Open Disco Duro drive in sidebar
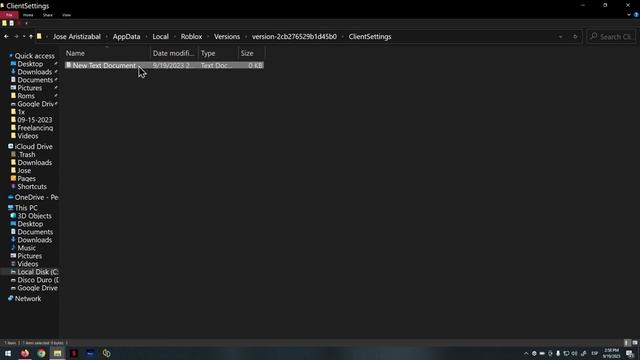Viewport: 640px width, 360px height. [x=38, y=280]
